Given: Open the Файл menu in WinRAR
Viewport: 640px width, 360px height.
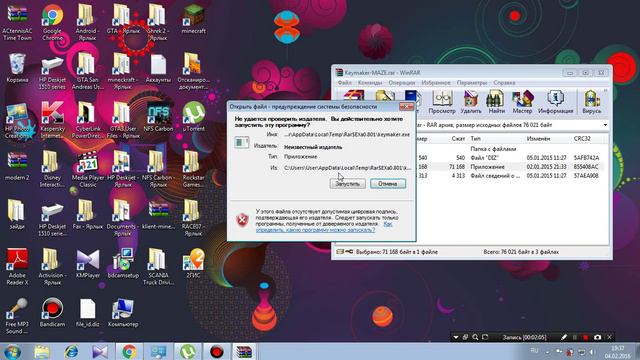Looking at the screenshot, I should (x=344, y=82).
